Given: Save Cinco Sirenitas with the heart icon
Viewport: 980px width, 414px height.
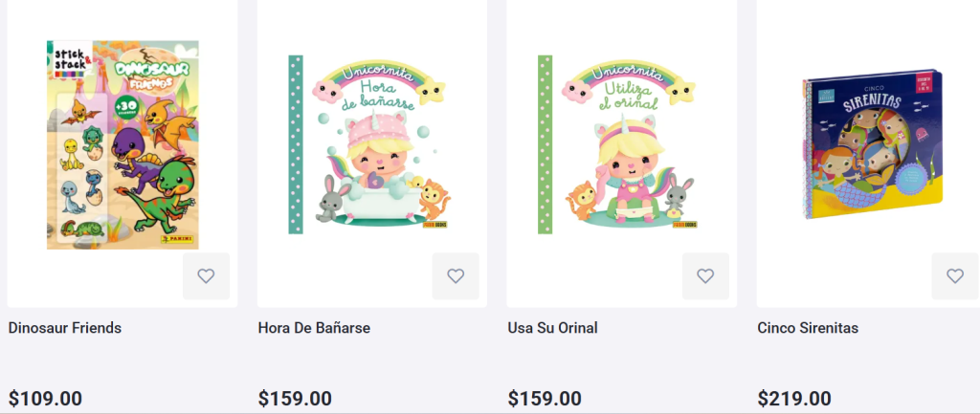Looking at the screenshot, I should [955, 276].
